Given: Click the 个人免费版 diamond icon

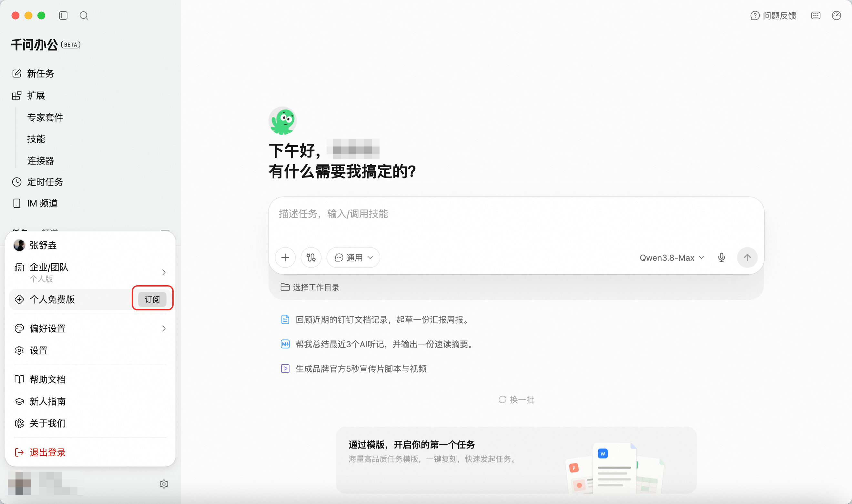Looking at the screenshot, I should pyautogui.click(x=19, y=299).
